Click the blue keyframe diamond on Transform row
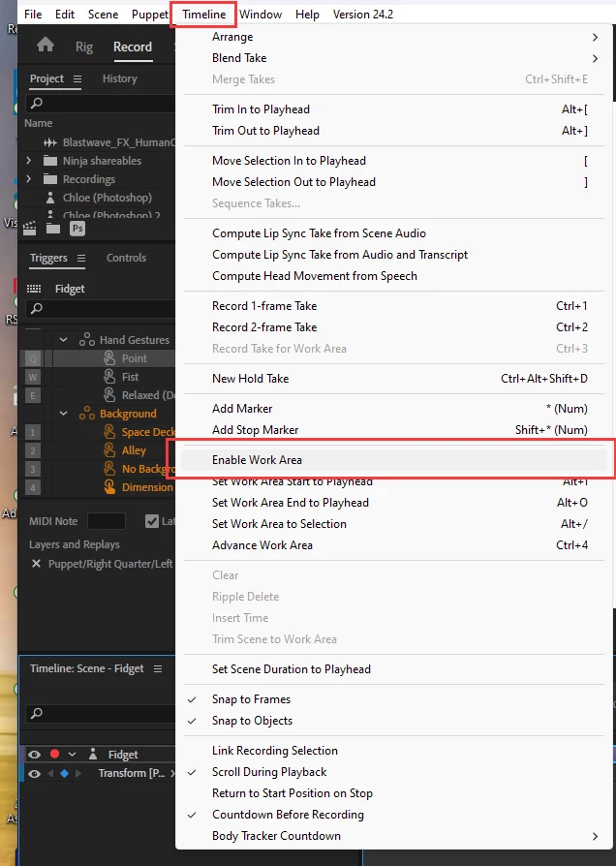 64,773
